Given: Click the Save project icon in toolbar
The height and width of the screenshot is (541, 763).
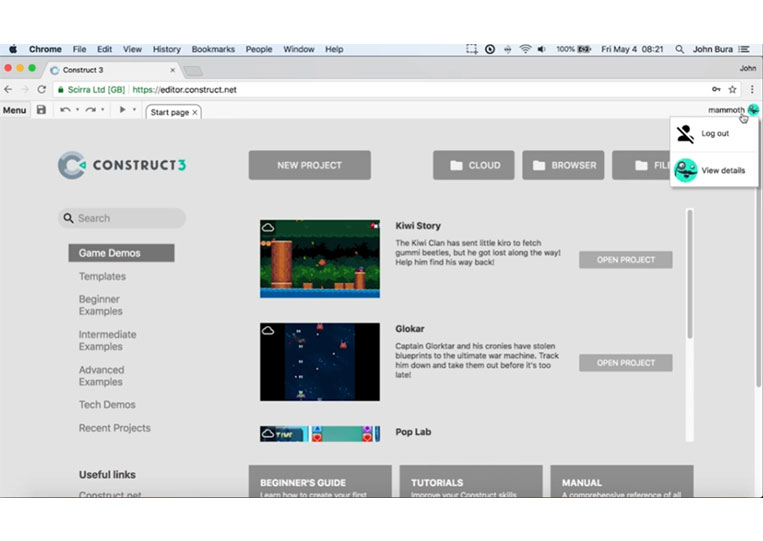Looking at the screenshot, I should [x=41, y=110].
